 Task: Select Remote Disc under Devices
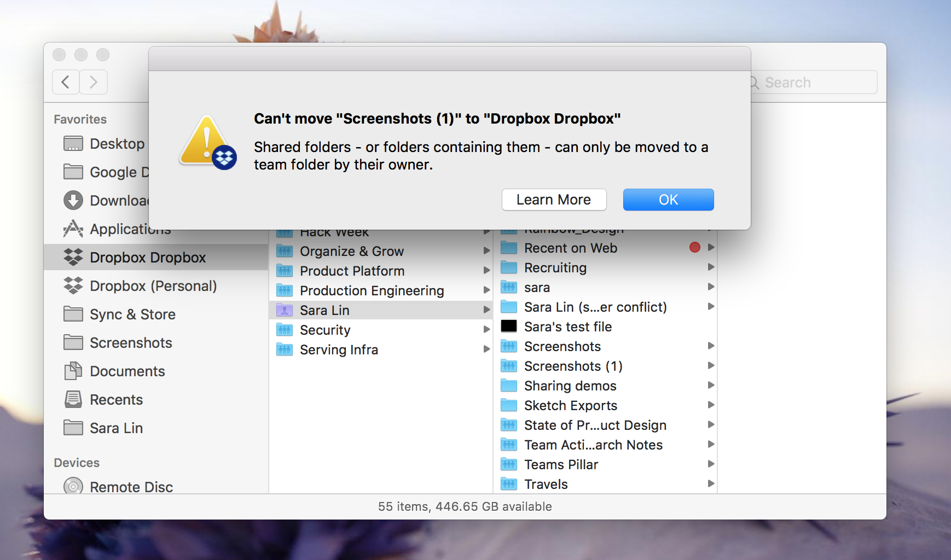tap(131, 486)
